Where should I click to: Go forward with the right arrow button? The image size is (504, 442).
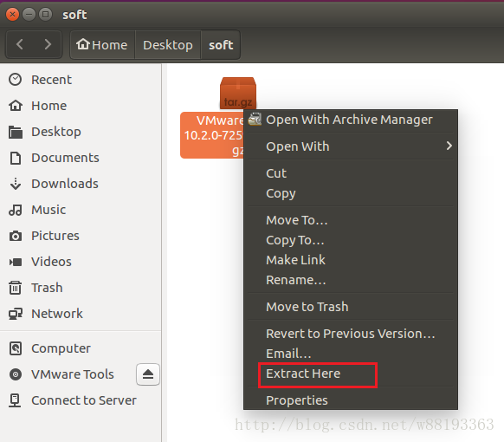[48, 44]
